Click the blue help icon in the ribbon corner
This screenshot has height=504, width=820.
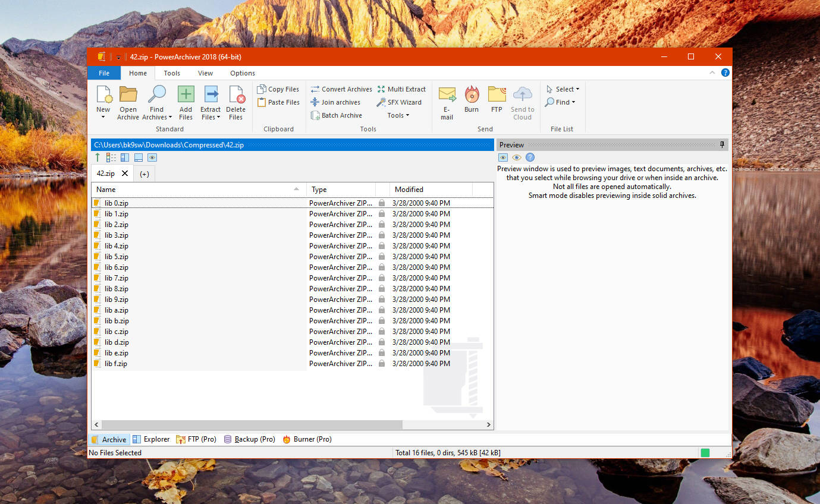pos(725,73)
